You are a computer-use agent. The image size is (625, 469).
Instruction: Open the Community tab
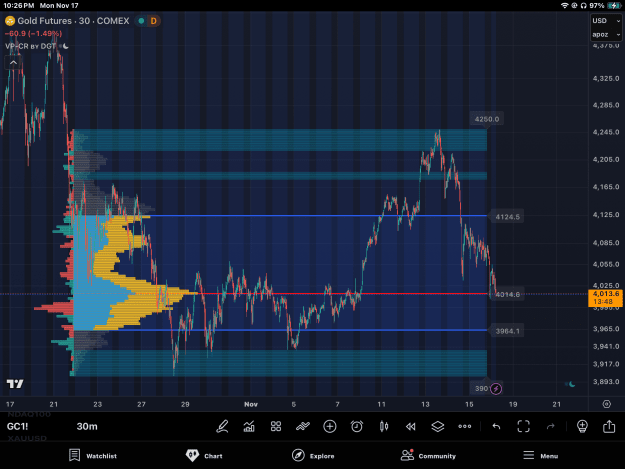pyautogui.click(x=428, y=455)
